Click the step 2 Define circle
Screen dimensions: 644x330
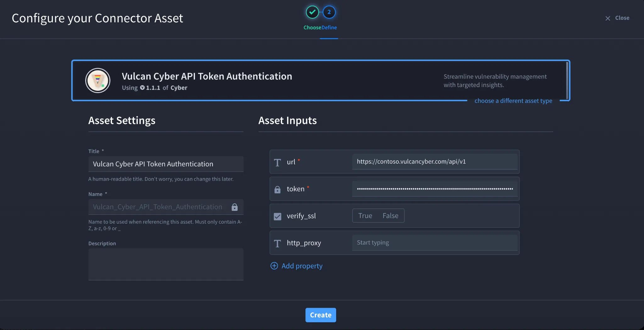(x=329, y=12)
